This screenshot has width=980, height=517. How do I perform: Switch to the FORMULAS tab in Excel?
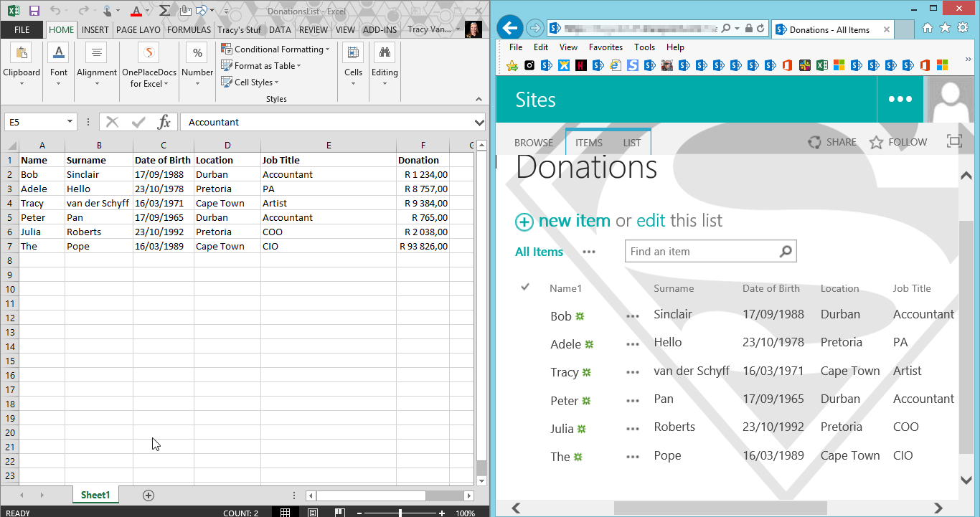(189, 30)
